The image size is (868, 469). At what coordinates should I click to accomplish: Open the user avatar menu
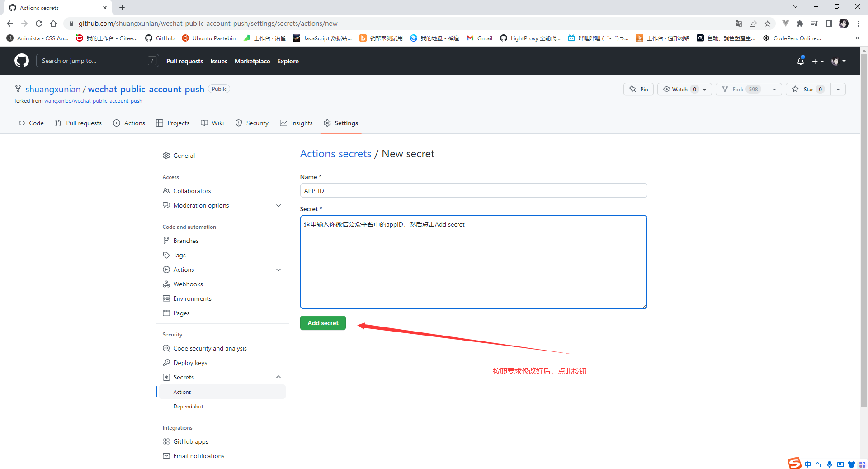tap(838, 61)
